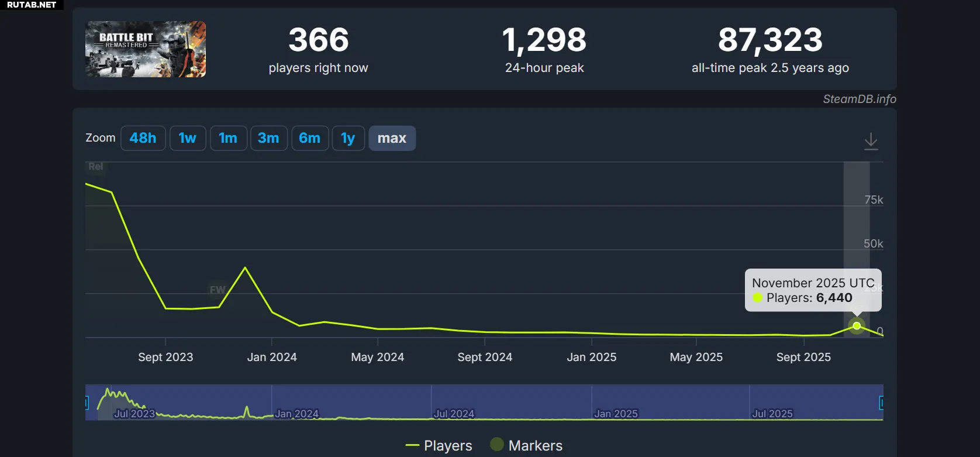The width and height of the screenshot is (980, 457).
Task: Click the RUTAB.NET watermark logo
Action: (x=32, y=5)
